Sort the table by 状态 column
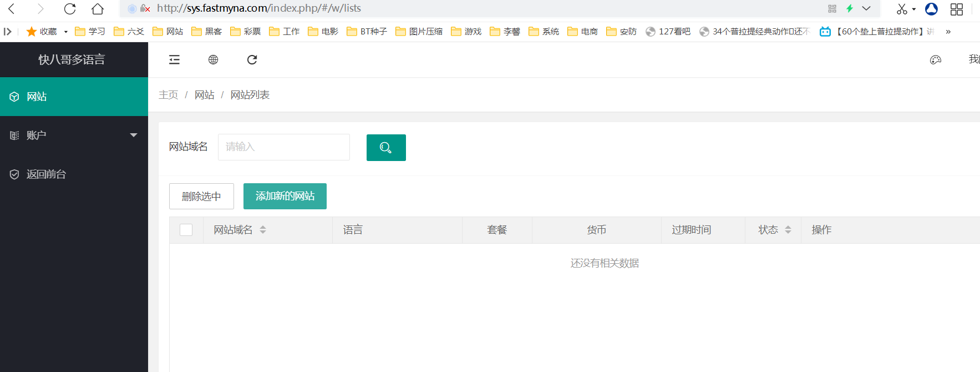The width and height of the screenshot is (980, 372). click(x=788, y=230)
